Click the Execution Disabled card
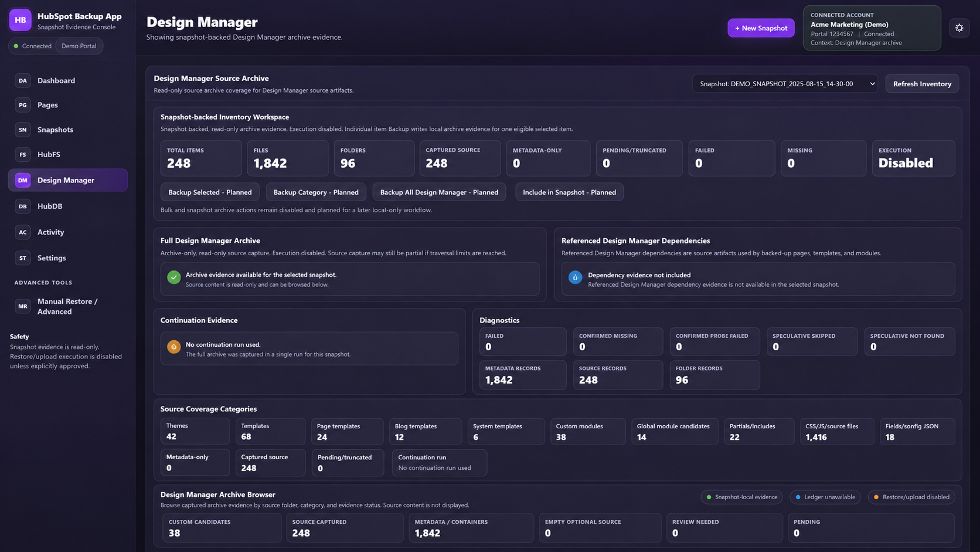Screen dimensions: 980x552 [913, 158]
